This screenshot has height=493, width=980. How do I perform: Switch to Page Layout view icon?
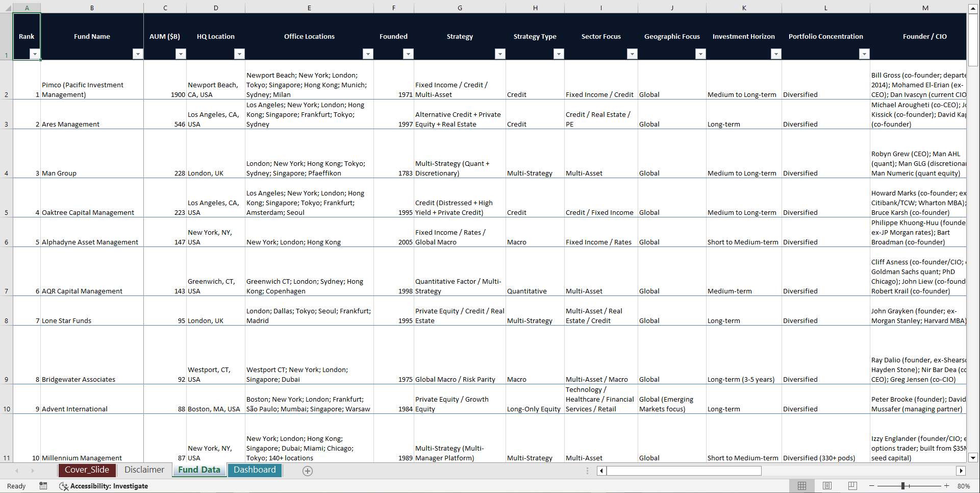tap(827, 486)
